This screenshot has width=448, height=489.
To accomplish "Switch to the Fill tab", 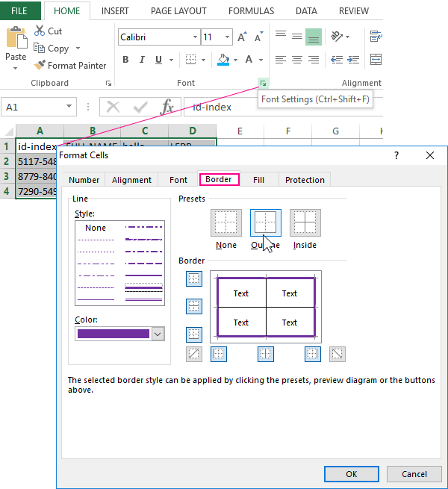I will tap(258, 180).
